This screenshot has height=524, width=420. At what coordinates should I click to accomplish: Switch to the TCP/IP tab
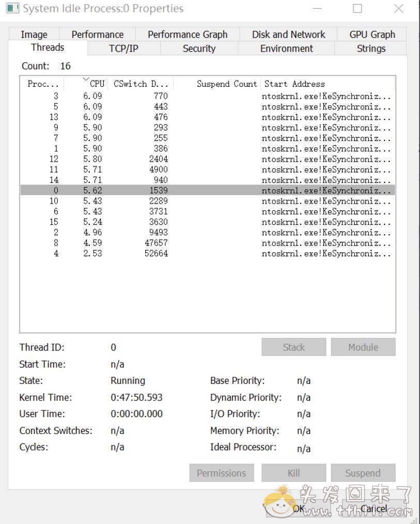coord(123,49)
